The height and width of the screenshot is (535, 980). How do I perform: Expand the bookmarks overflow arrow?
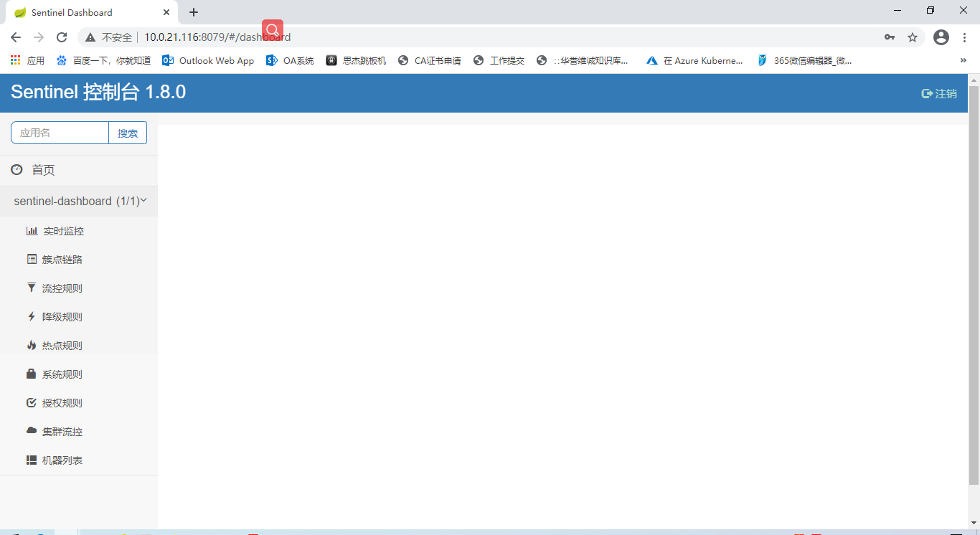(963, 60)
